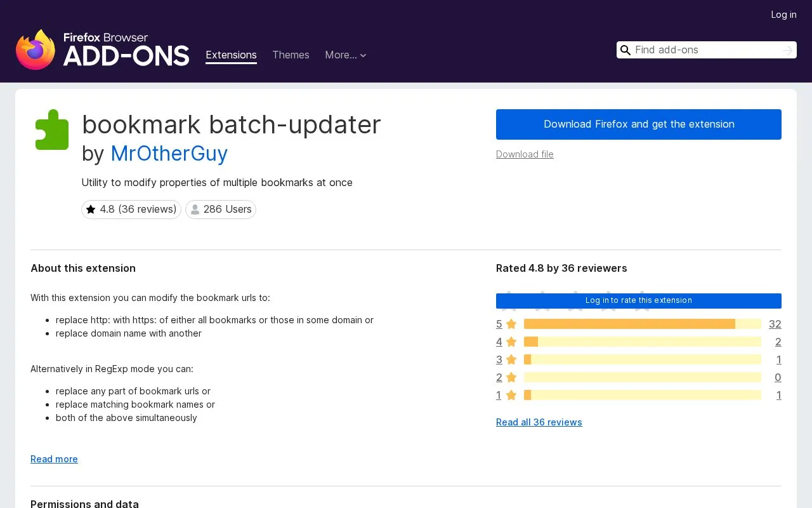Image resolution: width=812 pixels, height=508 pixels.
Task: Click the star icon in the 1-star row
Action: tap(511, 396)
